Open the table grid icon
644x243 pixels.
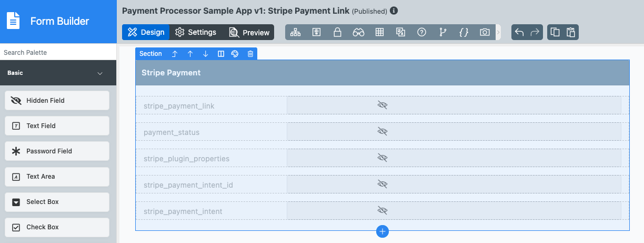click(379, 32)
